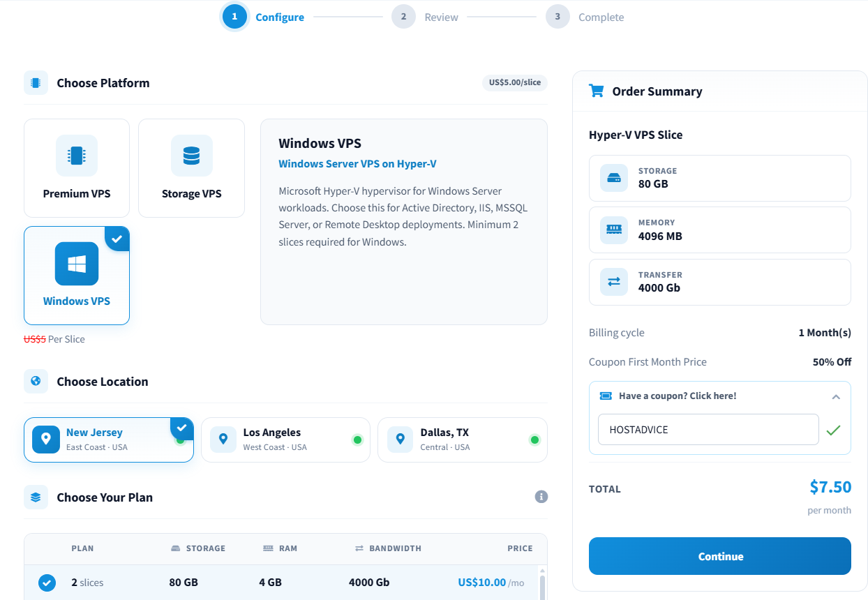Image resolution: width=868 pixels, height=600 pixels.
Task: Select the 2 slices plan radio
Action: click(47, 583)
